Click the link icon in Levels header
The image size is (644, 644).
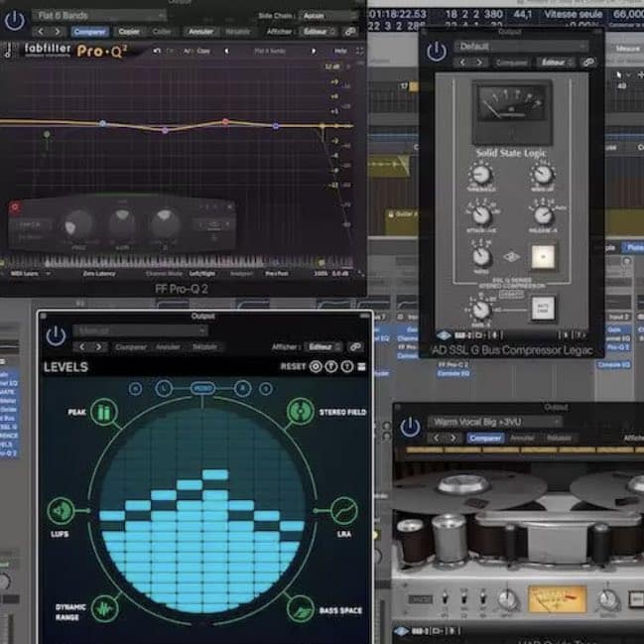coord(355,347)
